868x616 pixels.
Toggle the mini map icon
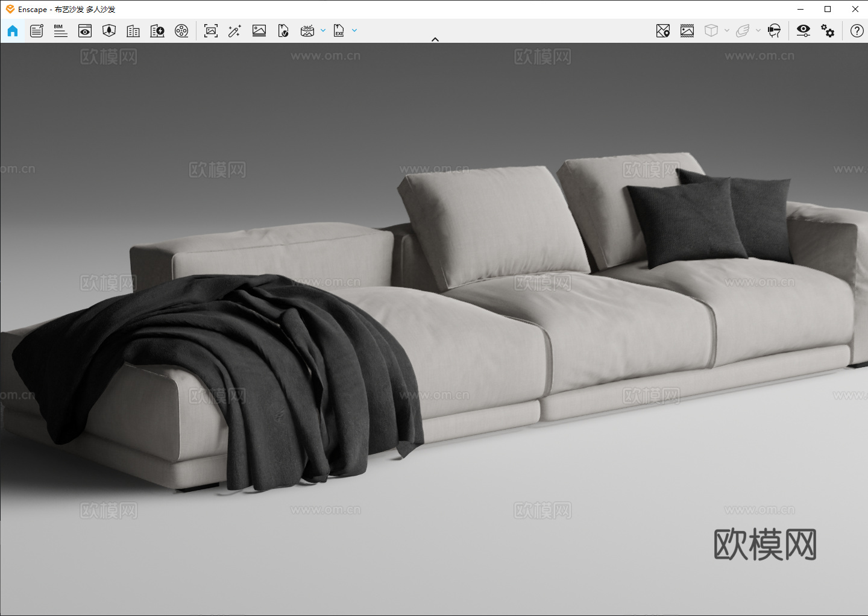[x=663, y=31]
